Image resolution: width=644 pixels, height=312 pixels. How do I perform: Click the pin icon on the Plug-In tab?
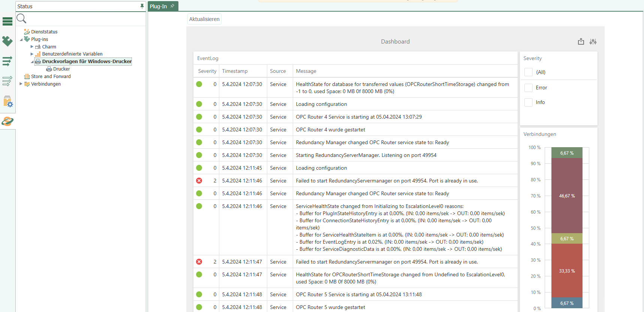pos(172,6)
